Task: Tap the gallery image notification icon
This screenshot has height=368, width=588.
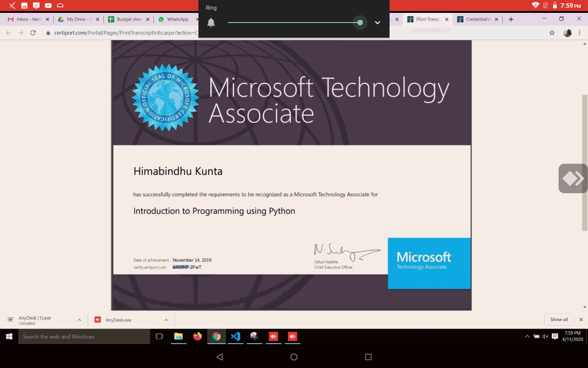Action: [x=24, y=6]
